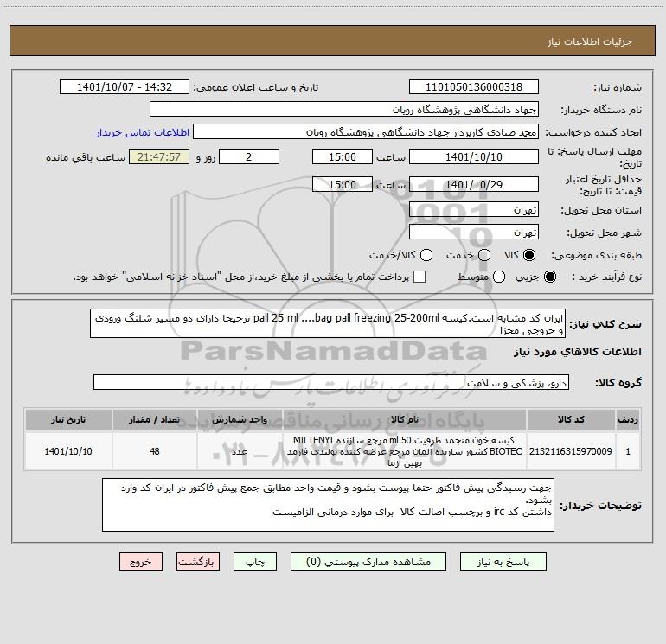Select the کالا radio button

(x=529, y=255)
